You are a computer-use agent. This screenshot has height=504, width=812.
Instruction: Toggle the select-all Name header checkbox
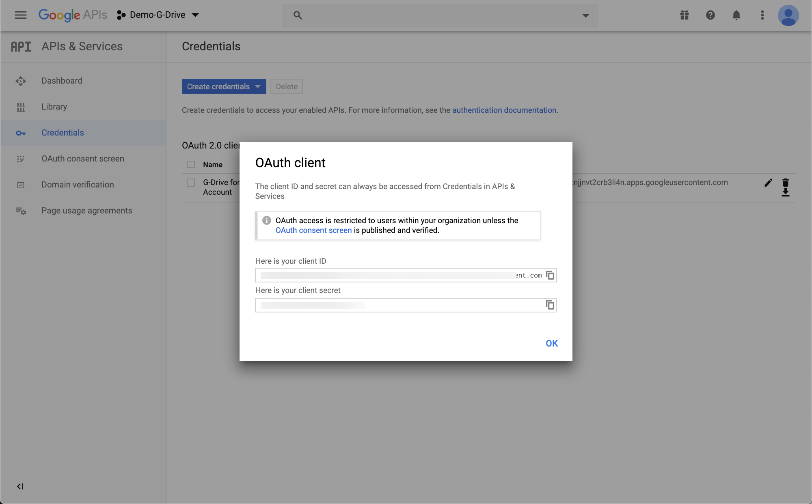point(191,164)
